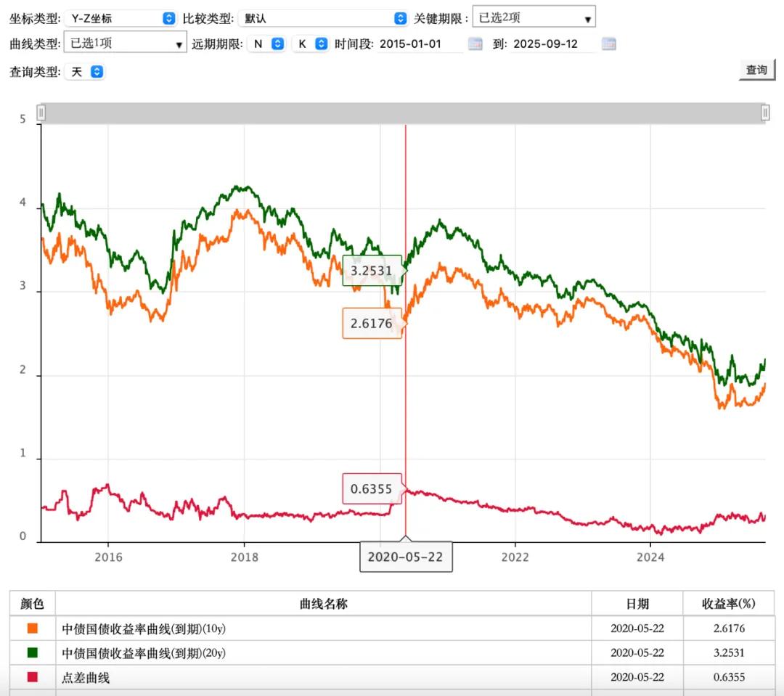The height and width of the screenshot is (696, 784).
Task: Click the 0.6355 tooltip on the spread curve
Action: click(372, 489)
